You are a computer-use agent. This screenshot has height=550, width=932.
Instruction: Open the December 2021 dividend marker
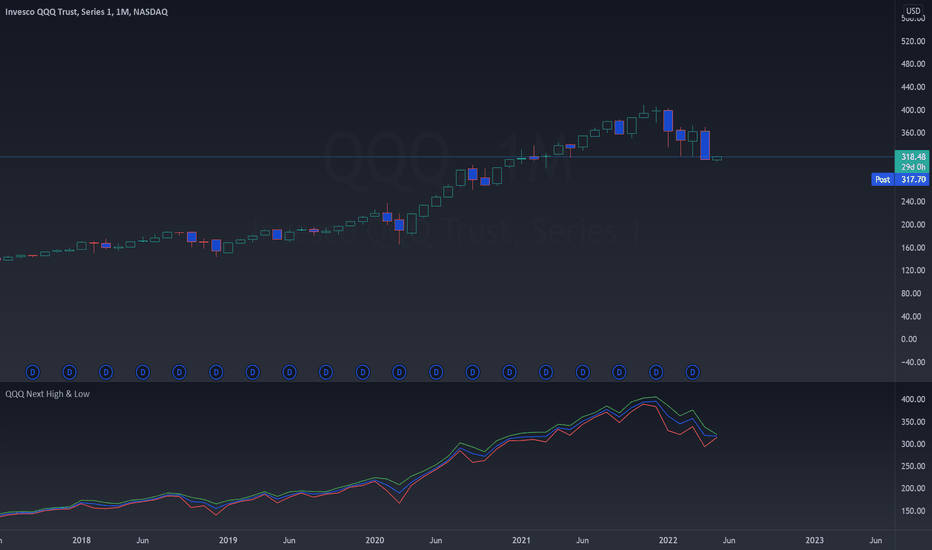click(656, 372)
